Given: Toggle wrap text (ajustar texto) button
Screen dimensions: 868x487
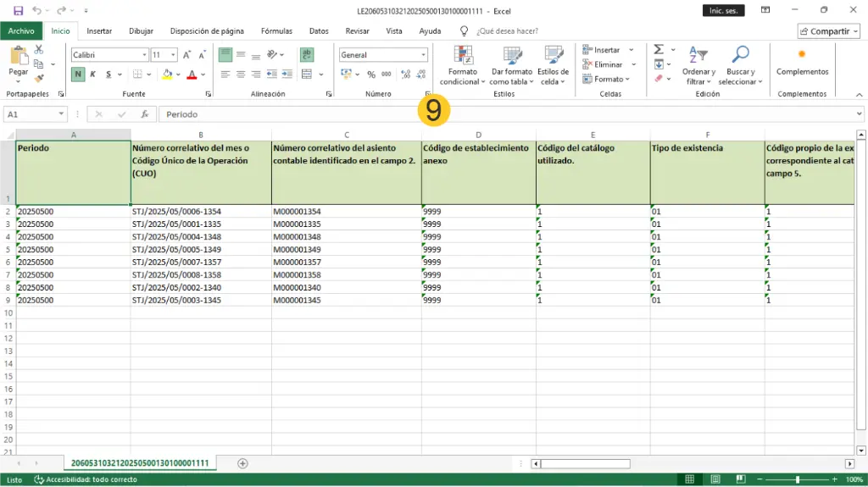Looking at the screenshot, I should pos(306,54).
